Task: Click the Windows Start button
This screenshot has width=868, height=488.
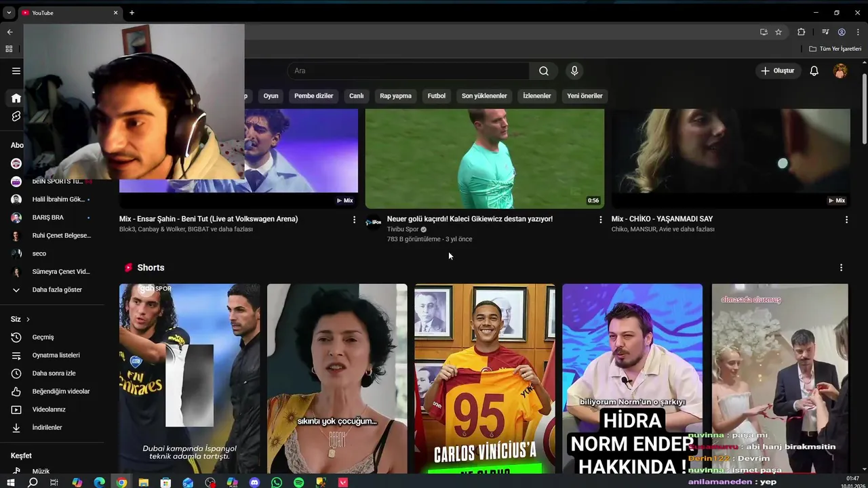Action: 10,483
